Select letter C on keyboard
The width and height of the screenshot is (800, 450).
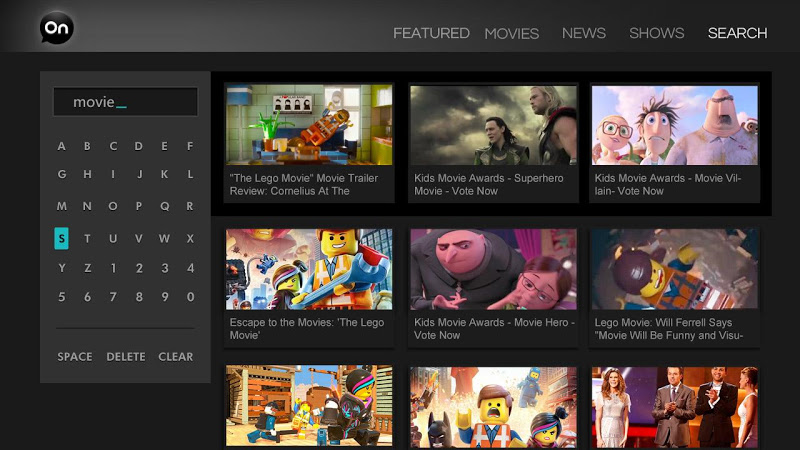(x=113, y=146)
